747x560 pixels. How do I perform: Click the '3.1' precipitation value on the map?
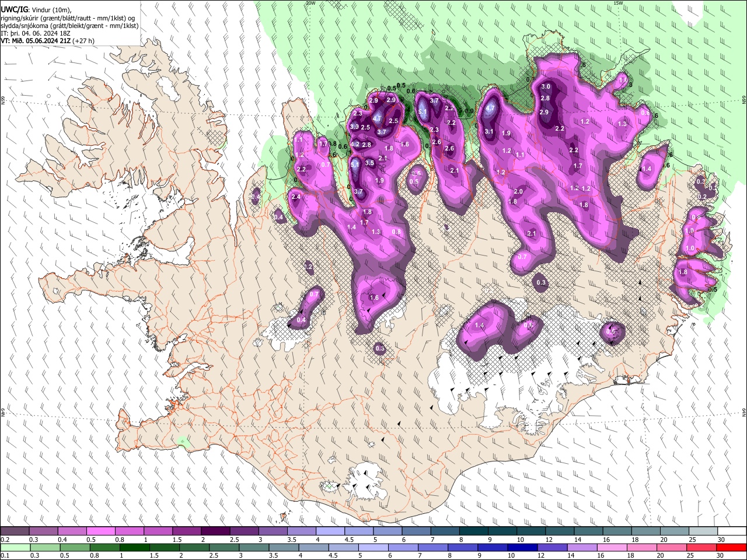489,132
